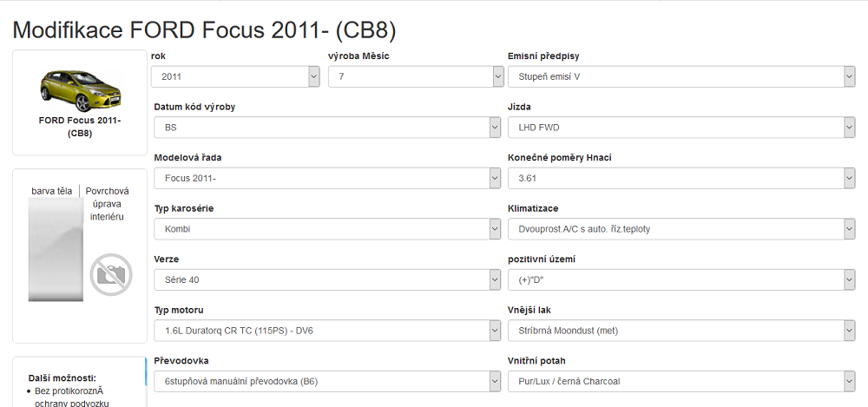This screenshot has width=868, height=407.
Task: Expand the 'Vnější lak' paint dropdown
Action: point(681,331)
